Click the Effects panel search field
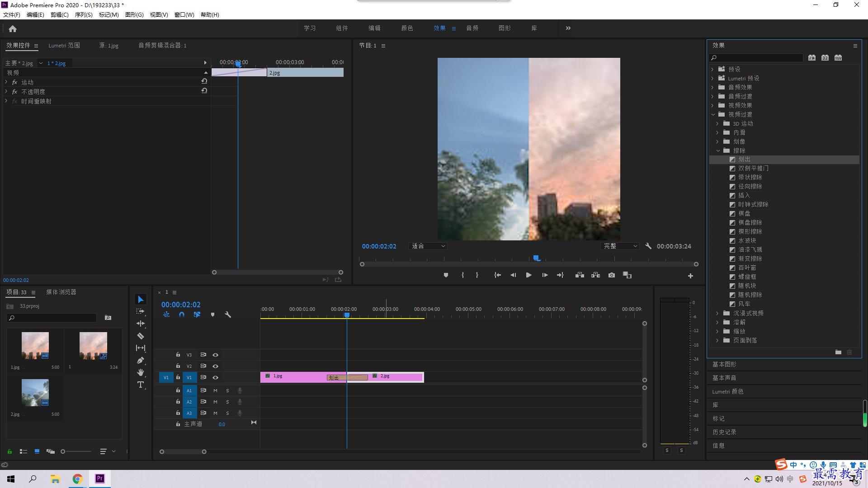Image resolution: width=868 pixels, height=488 pixels. tap(756, 57)
